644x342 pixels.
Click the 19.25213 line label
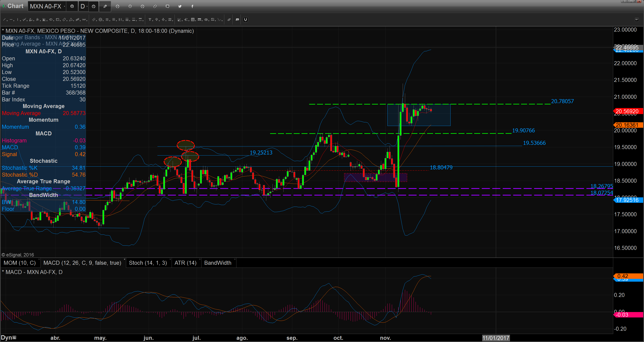(261, 152)
